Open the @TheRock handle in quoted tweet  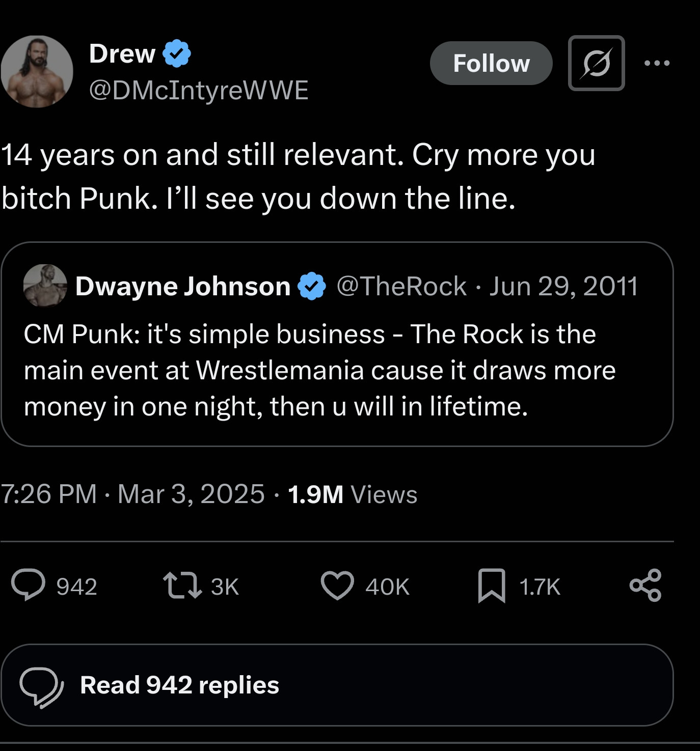pyautogui.click(x=401, y=286)
